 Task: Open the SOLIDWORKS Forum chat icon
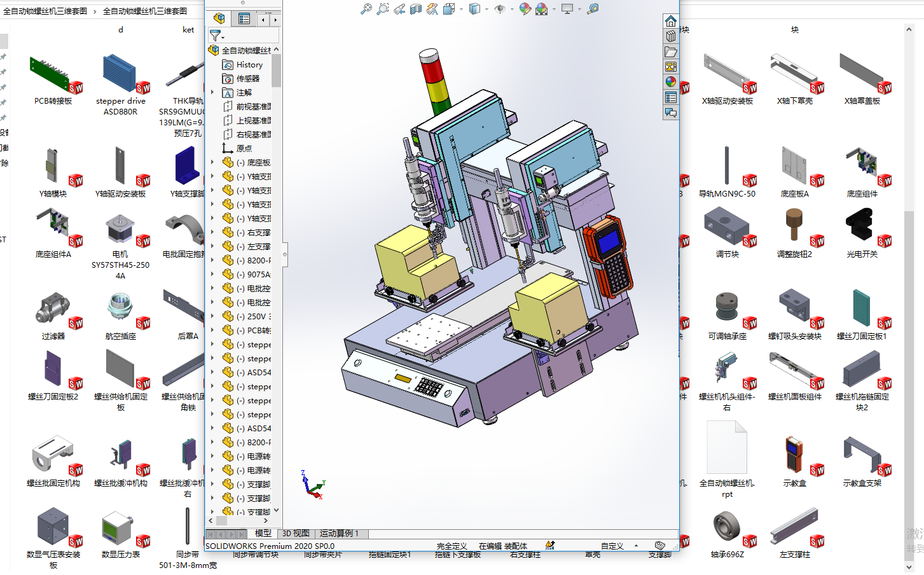[x=671, y=113]
